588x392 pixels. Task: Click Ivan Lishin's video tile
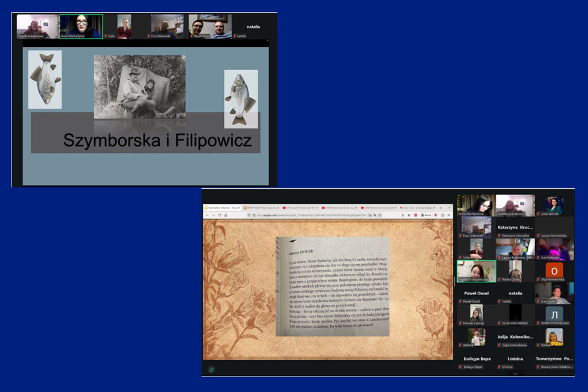tap(554, 293)
